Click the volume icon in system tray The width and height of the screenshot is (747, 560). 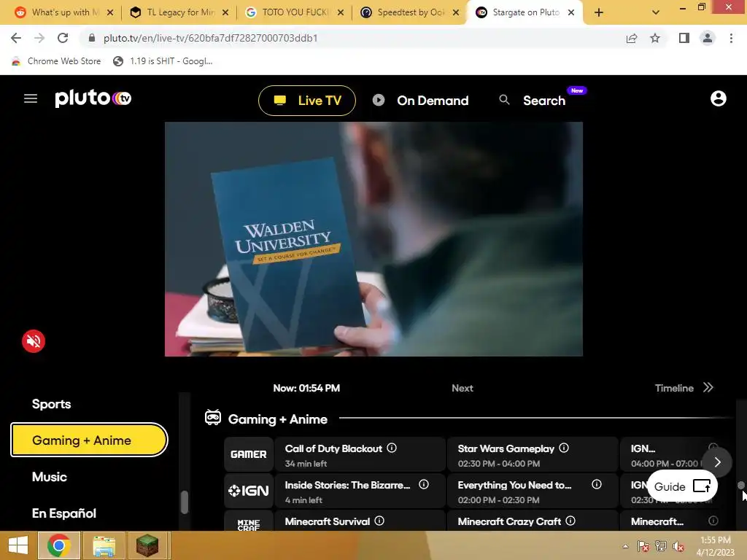(x=678, y=546)
